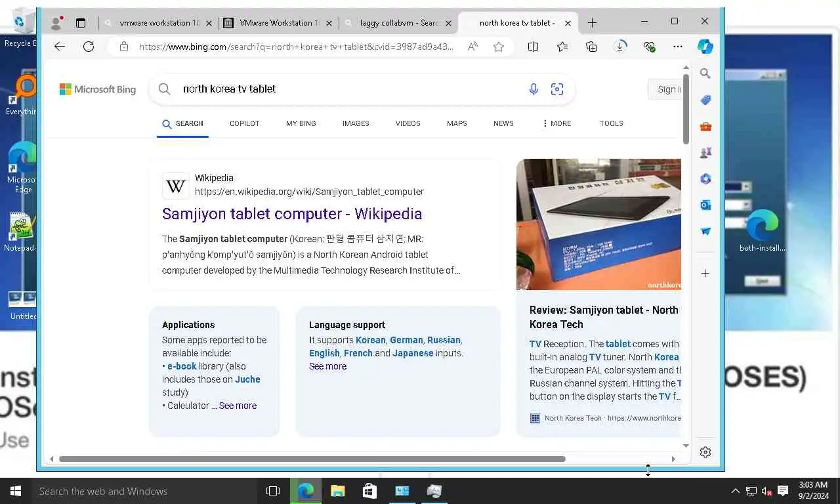The image size is (840, 504).
Task: Click the vertical scrollbar in Edge
Action: [x=686, y=108]
